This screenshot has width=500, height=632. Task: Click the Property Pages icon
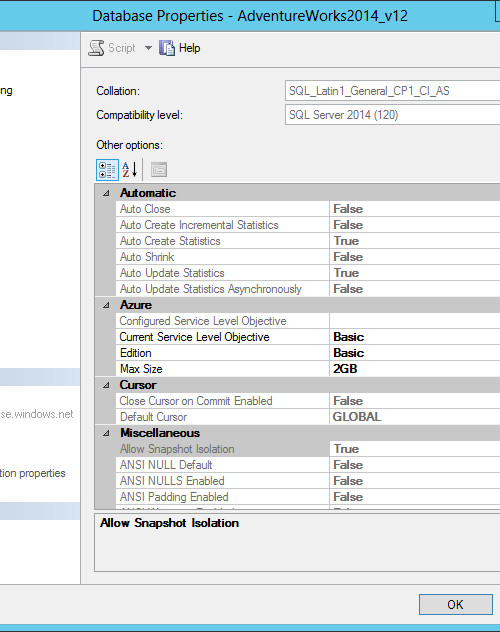tap(159, 170)
